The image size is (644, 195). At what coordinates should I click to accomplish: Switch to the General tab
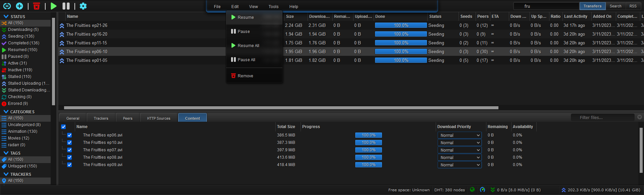tap(73, 118)
